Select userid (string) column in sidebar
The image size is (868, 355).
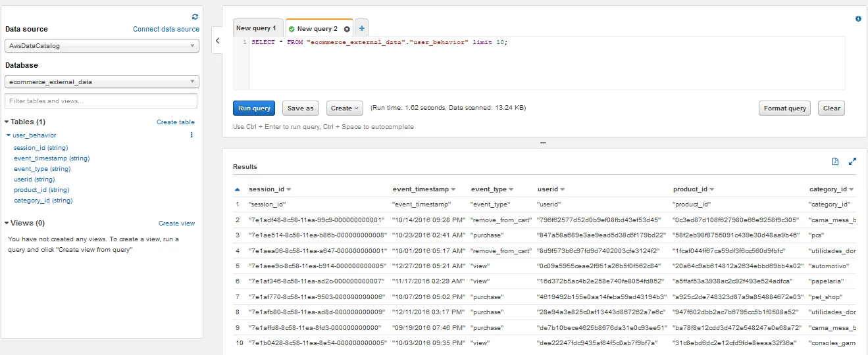coord(34,179)
